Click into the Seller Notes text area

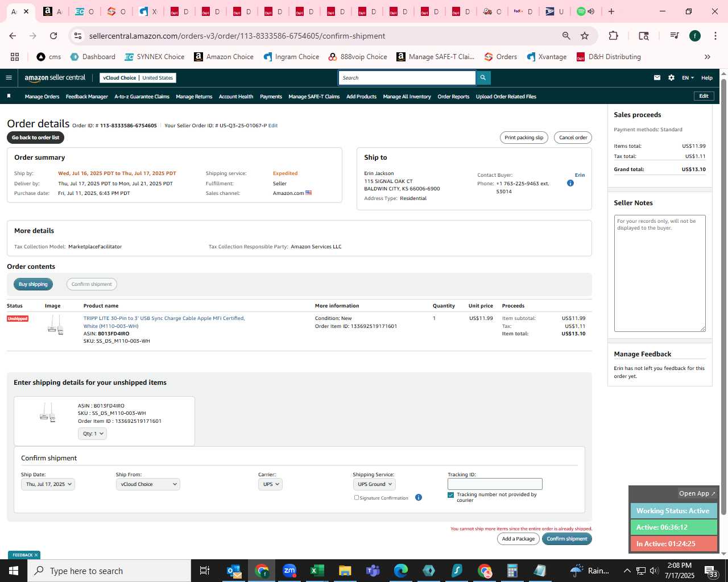(x=660, y=273)
